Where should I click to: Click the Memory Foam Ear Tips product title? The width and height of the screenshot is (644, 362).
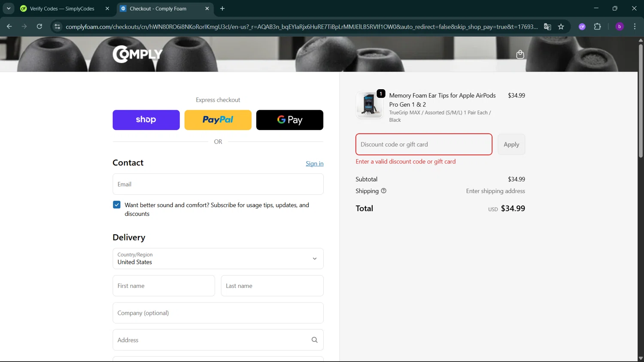click(x=442, y=100)
